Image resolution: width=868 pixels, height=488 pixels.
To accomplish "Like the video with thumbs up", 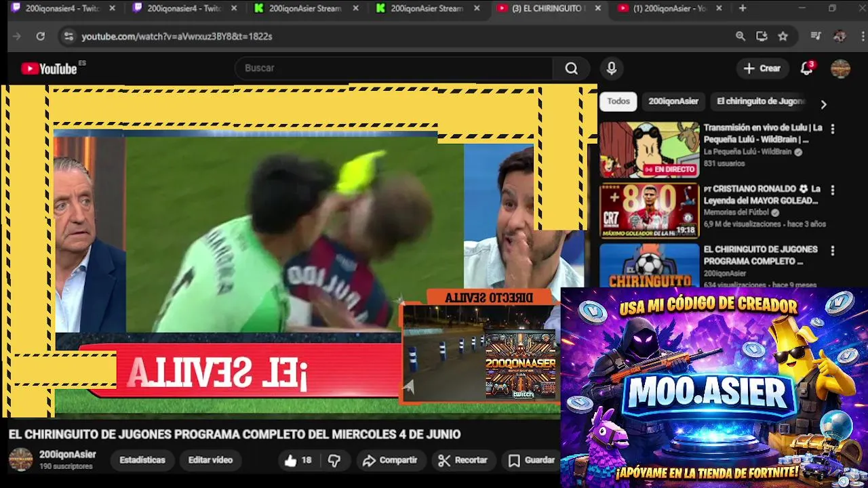I will tap(298, 460).
